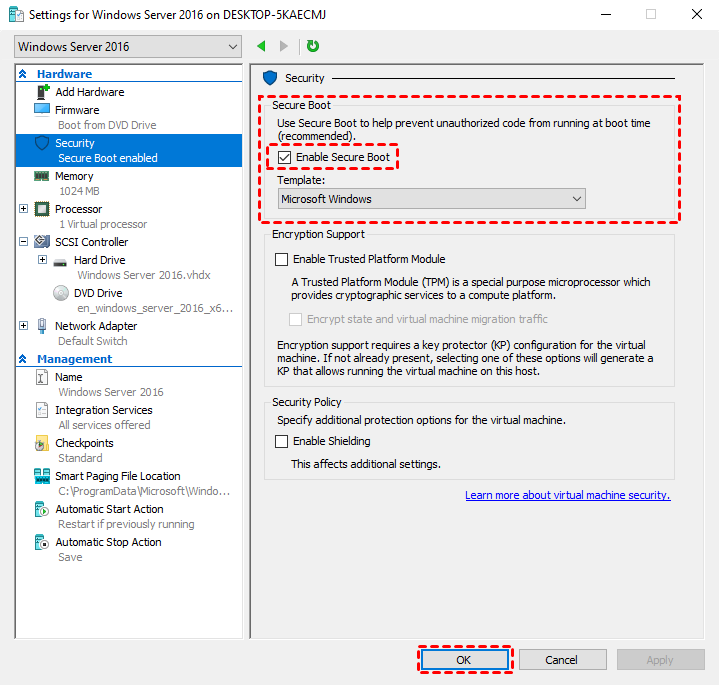Click the settings window title bar icon

(17, 15)
